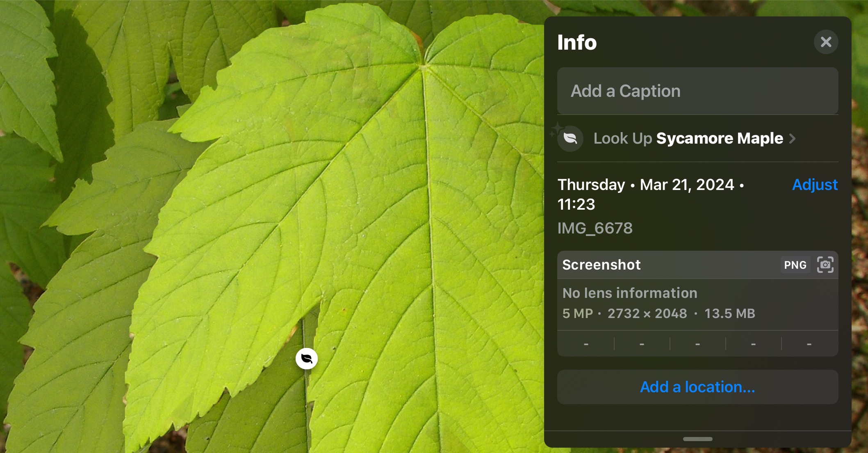Click the Info panel title
The height and width of the screenshot is (453, 868).
pyautogui.click(x=577, y=42)
